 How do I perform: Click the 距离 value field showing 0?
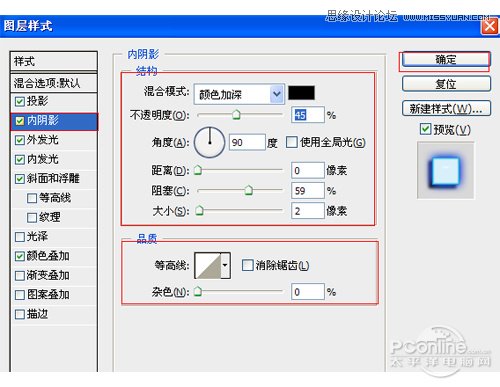click(307, 171)
